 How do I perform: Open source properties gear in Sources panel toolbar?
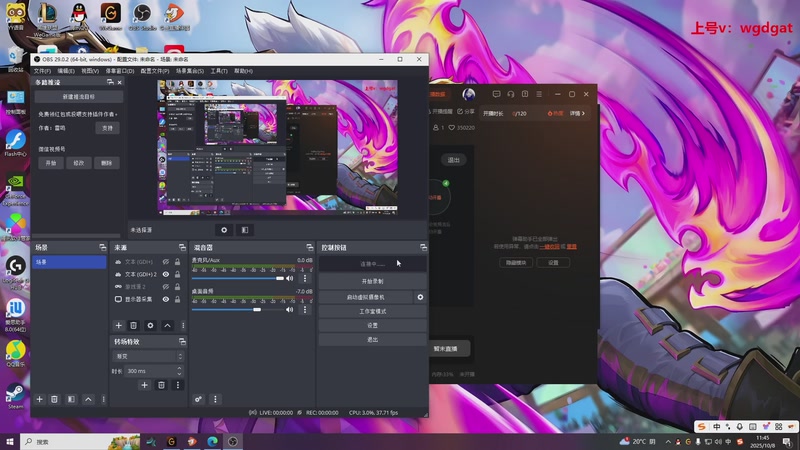pyautogui.click(x=150, y=326)
